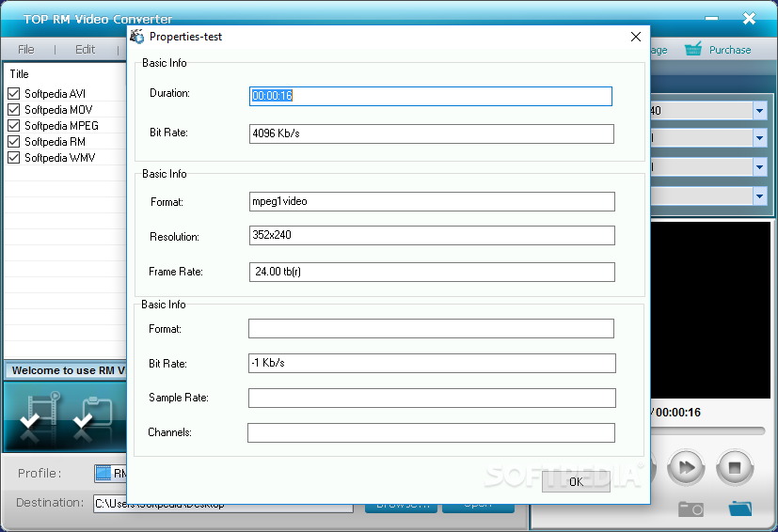Uncheck the Softpedia RM checkbox
The height and width of the screenshot is (532, 778).
click(14, 141)
